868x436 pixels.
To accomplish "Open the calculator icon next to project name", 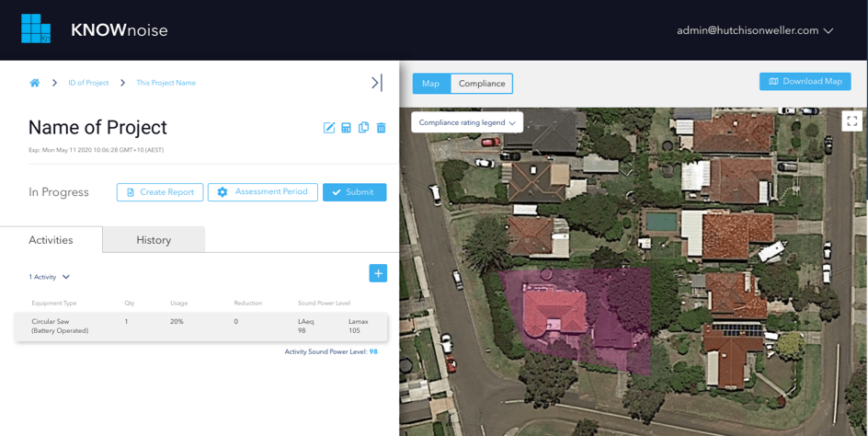I will pos(347,128).
